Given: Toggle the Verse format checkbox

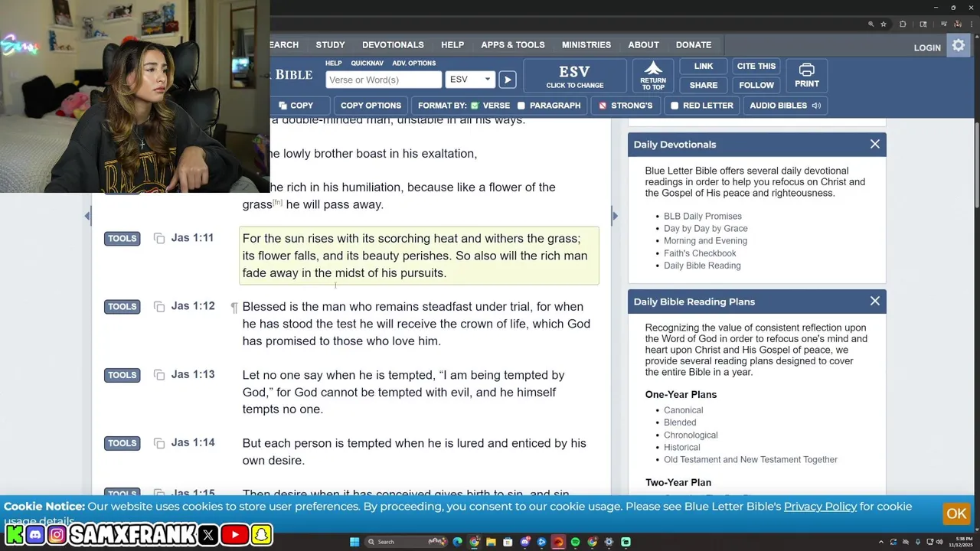Looking at the screenshot, I should [x=475, y=106].
